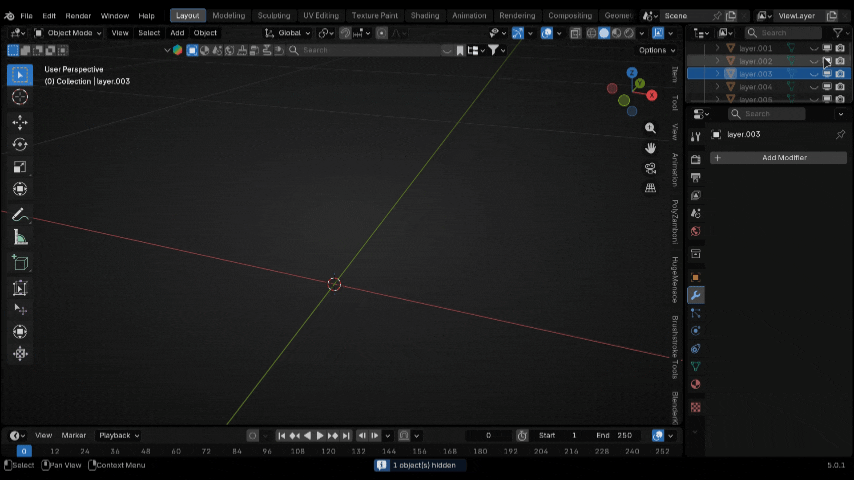The image size is (854, 480).
Task: Open the Add menu in the viewport header
Action: pyautogui.click(x=177, y=33)
